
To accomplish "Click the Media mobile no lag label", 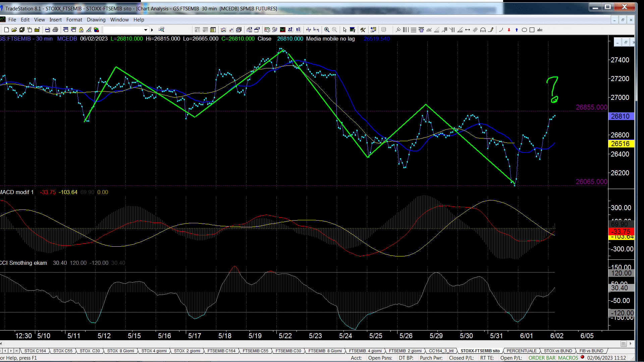I will (330, 39).
